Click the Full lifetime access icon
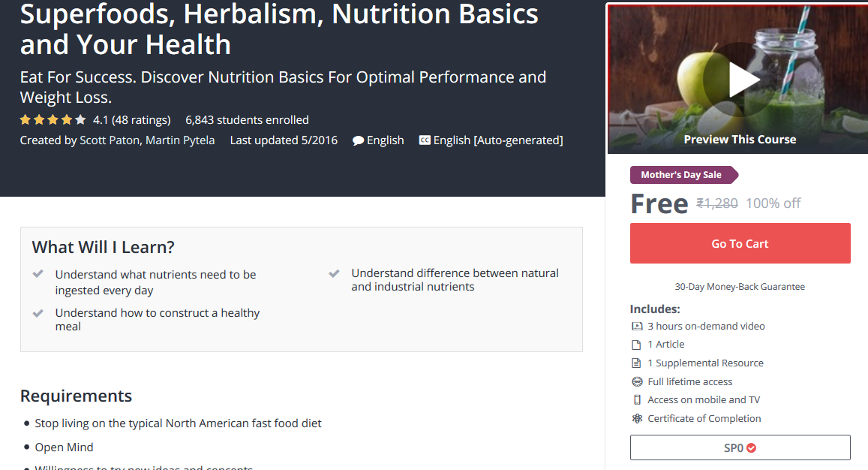This screenshot has height=470, width=868. (x=637, y=381)
